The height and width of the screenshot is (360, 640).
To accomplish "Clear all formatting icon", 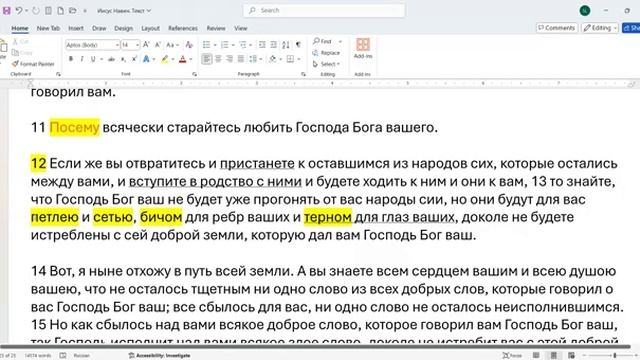I will (189, 45).
